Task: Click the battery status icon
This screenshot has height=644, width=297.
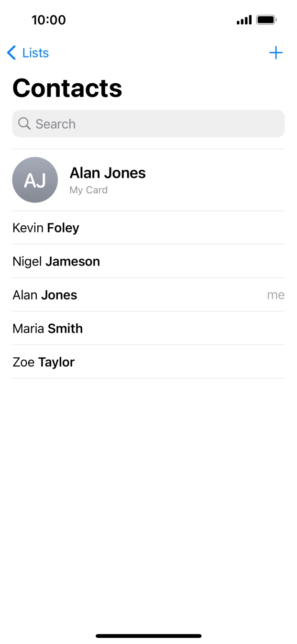Action: click(x=266, y=20)
